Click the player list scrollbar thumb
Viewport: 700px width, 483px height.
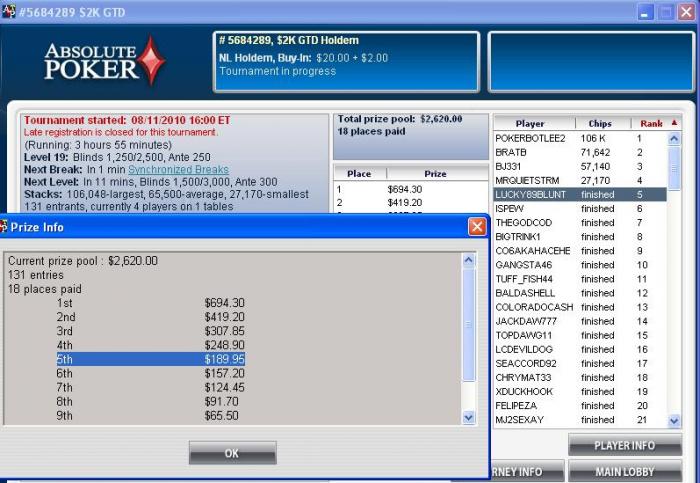pos(674,168)
